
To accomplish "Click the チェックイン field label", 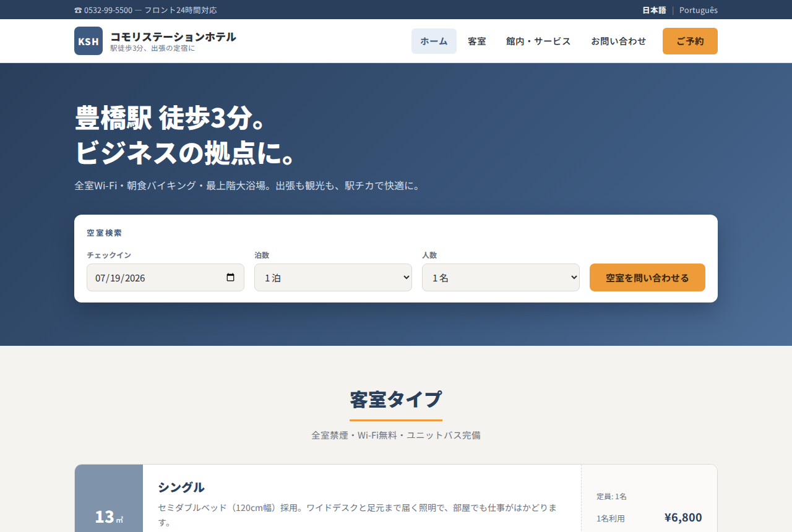I will tap(109, 255).
